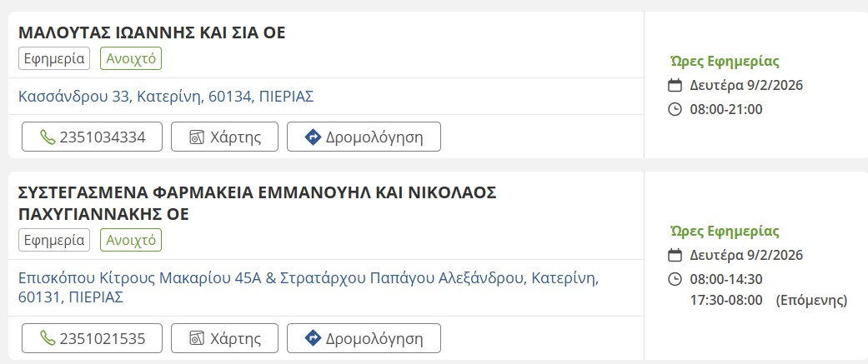Open Χάρτης for Μαλούτας Ιωάννης pharmacy

click(225, 137)
